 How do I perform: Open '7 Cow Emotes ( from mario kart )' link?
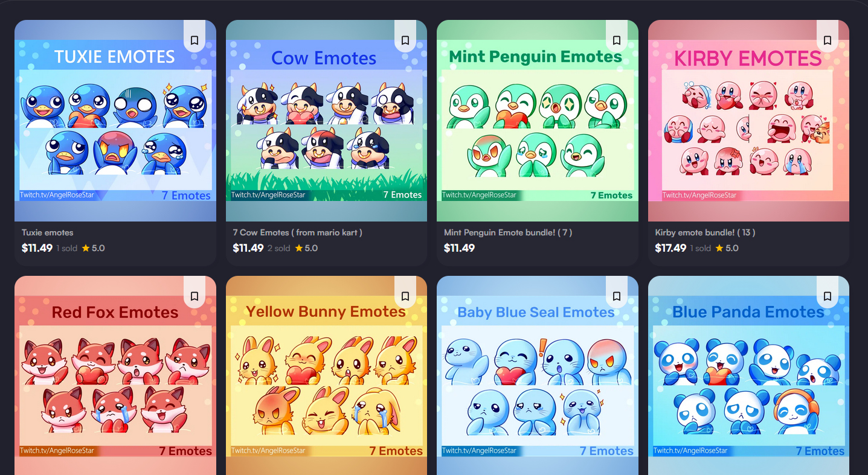(298, 232)
